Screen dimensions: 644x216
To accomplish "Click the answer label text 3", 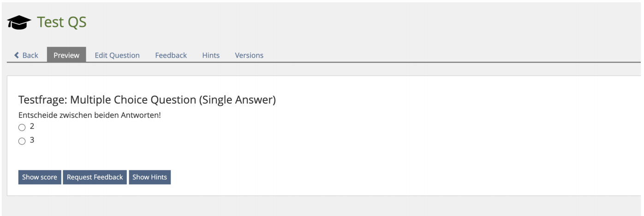I will 32,140.
